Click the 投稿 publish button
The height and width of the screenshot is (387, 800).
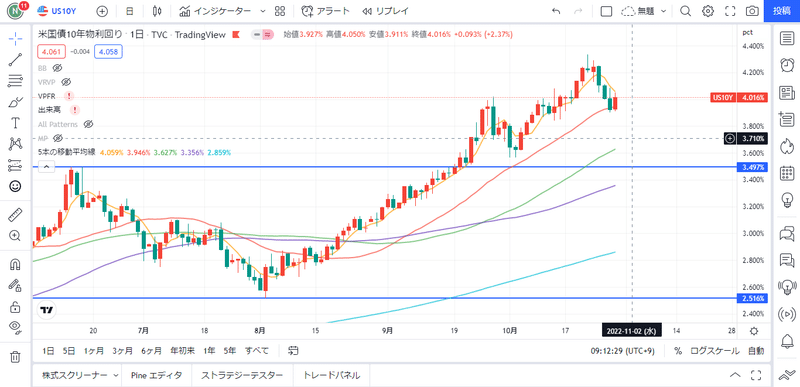[x=782, y=11]
